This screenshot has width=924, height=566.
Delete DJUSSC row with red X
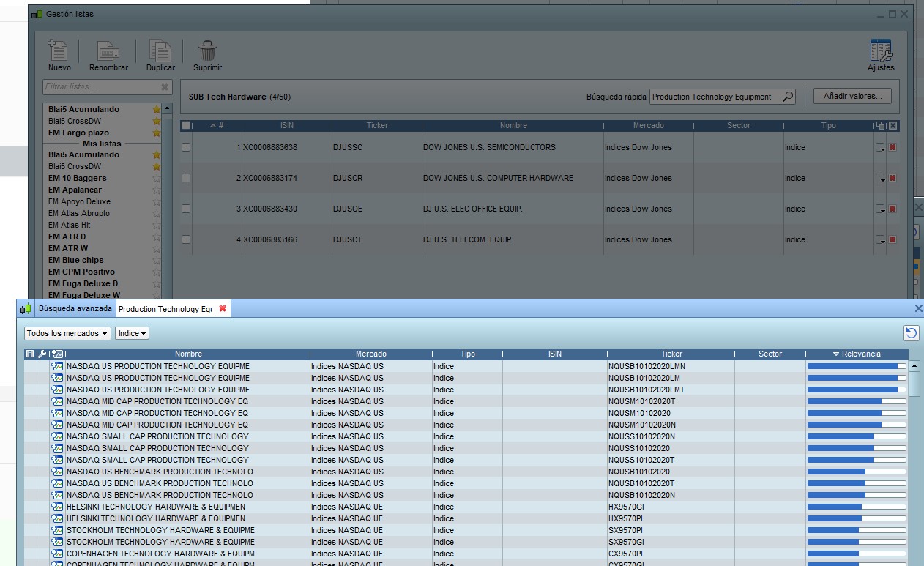click(x=893, y=147)
